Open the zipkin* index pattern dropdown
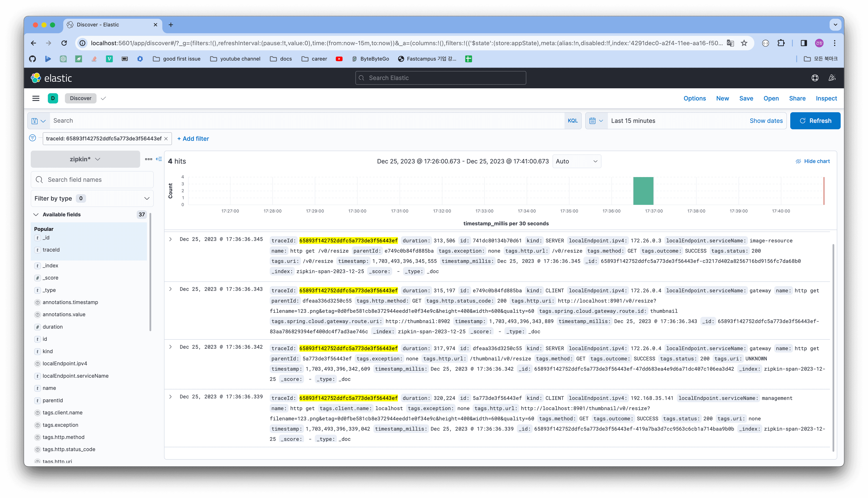Image resolution: width=868 pixels, height=498 pixels. pyautogui.click(x=85, y=159)
